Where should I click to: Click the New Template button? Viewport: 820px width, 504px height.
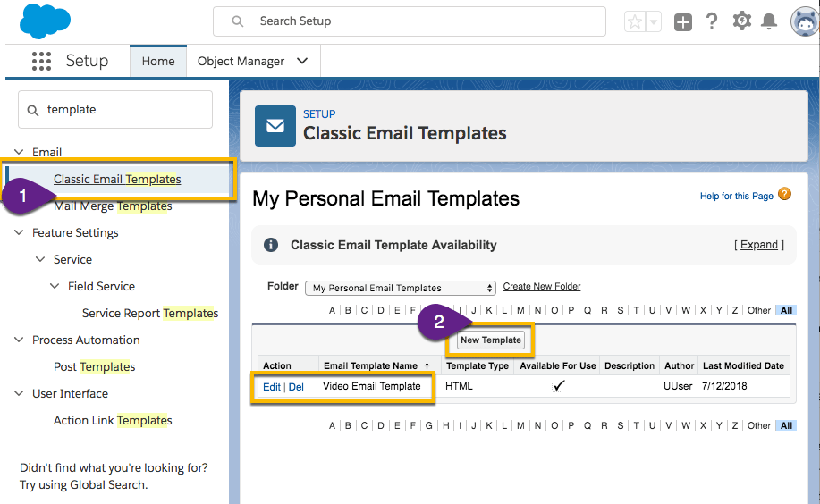click(491, 340)
